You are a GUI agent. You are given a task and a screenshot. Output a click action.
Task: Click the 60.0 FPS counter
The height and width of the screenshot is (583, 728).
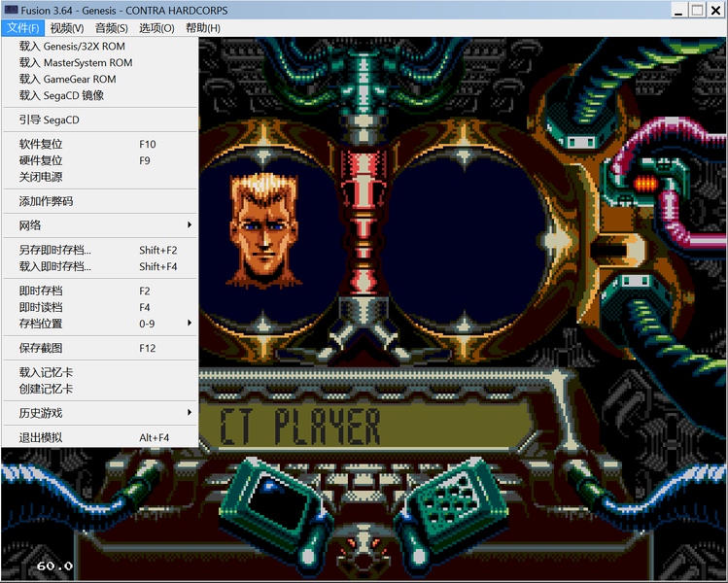pyautogui.click(x=54, y=566)
